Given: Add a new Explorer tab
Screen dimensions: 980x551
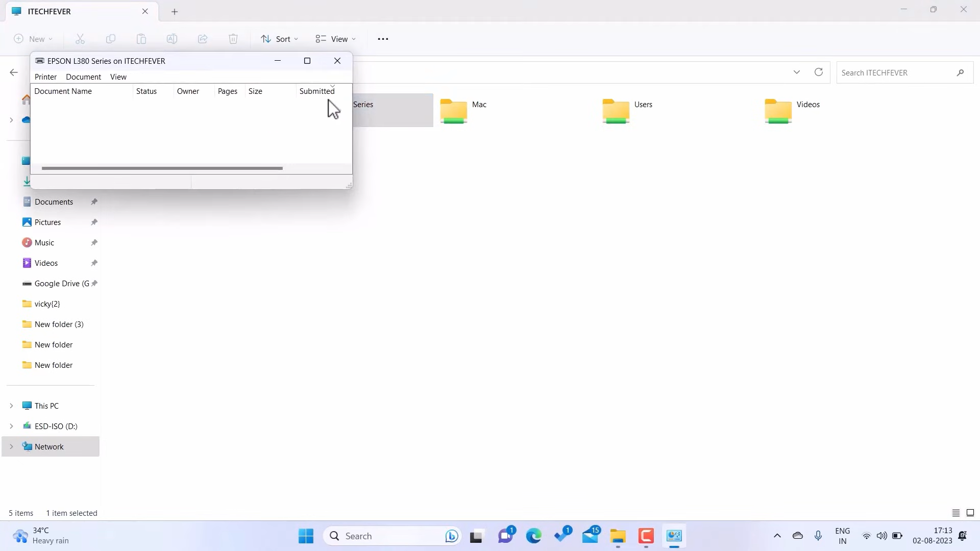Looking at the screenshot, I should [x=175, y=11].
